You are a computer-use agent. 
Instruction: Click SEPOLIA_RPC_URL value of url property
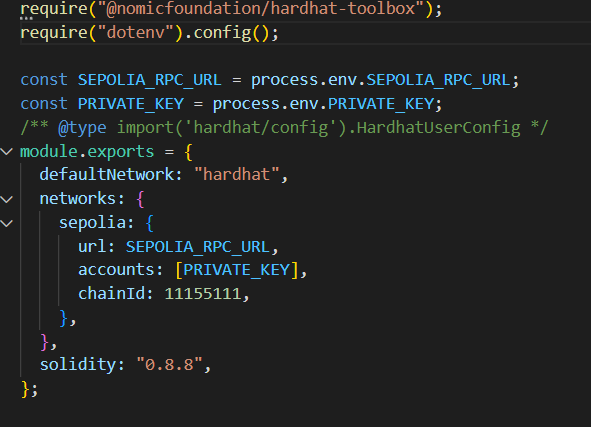(x=198, y=247)
